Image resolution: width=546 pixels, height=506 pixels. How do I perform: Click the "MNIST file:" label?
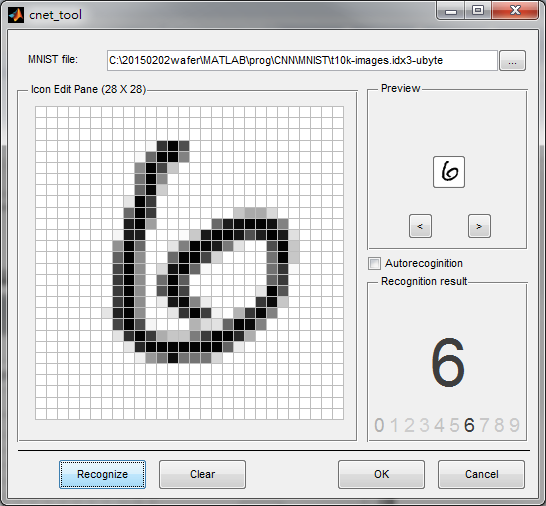pos(53,60)
